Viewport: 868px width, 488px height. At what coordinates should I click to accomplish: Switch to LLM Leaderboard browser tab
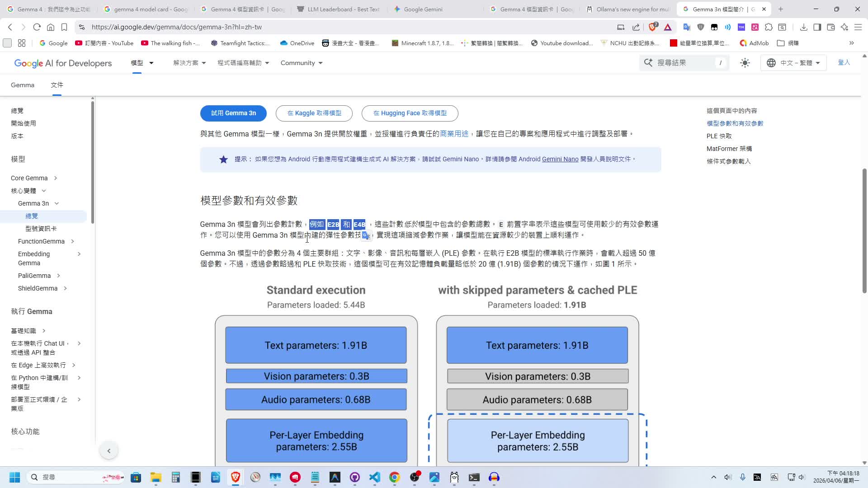(339, 9)
